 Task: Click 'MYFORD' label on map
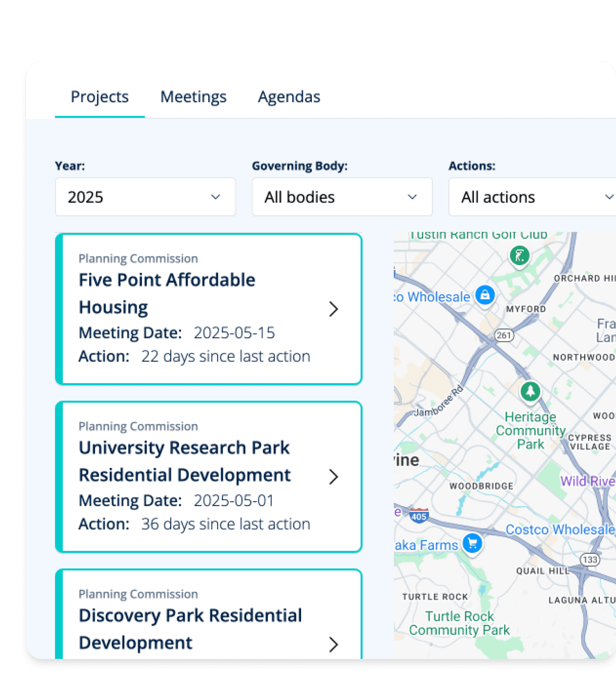pos(526,309)
